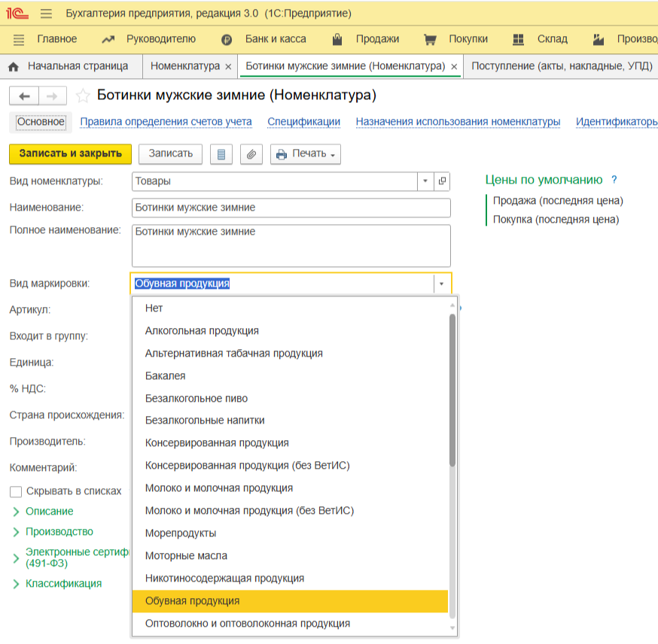Click the forward arrow navigation button

(52, 96)
